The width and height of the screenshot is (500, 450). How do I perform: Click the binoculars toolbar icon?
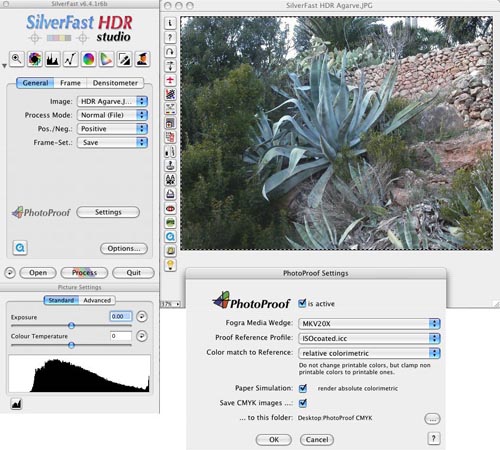(170, 180)
